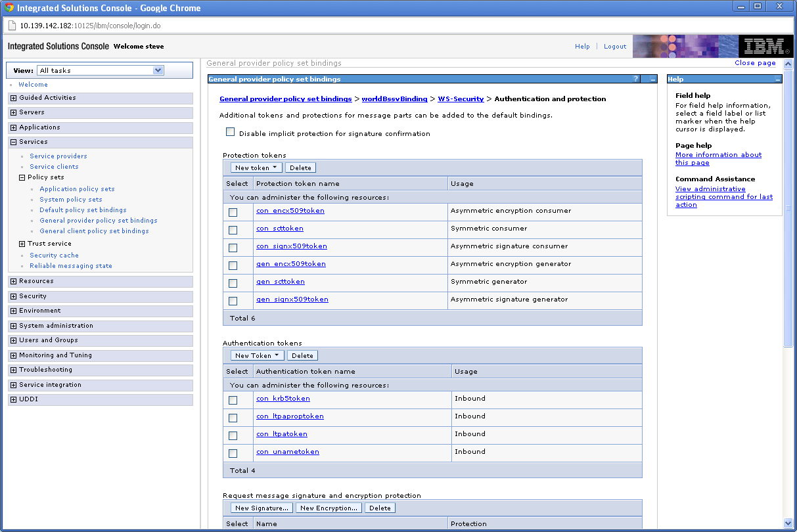Go to worldBssvBinding breadcrumb

(x=394, y=99)
